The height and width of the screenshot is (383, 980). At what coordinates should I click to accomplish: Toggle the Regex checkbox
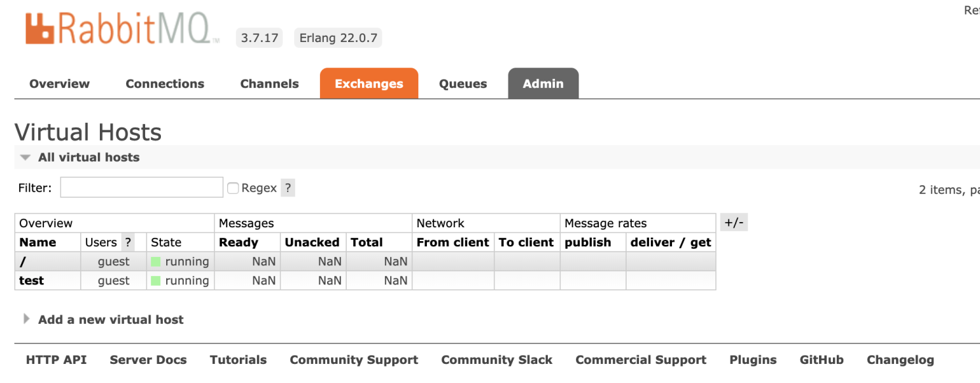(x=233, y=189)
